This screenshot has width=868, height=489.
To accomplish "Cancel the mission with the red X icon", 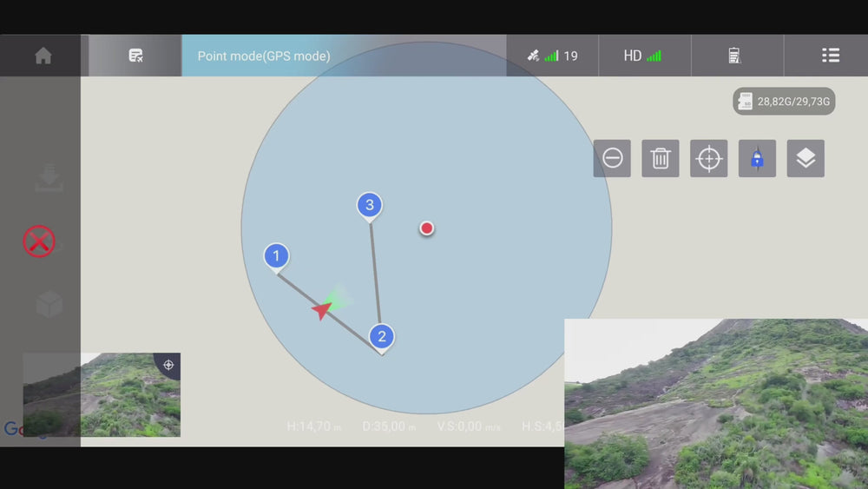I will coord(39,241).
